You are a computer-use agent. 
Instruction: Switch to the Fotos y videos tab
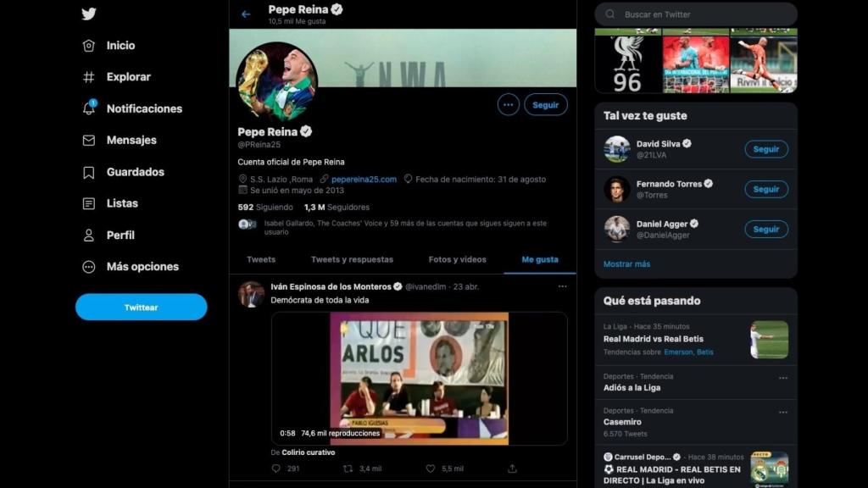click(457, 259)
